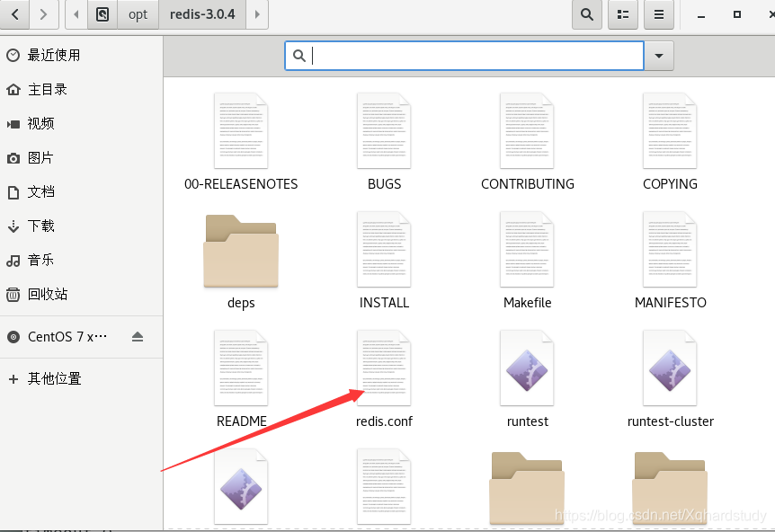Open 图片 in sidebar
This screenshot has width=775, height=532.
point(81,157)
